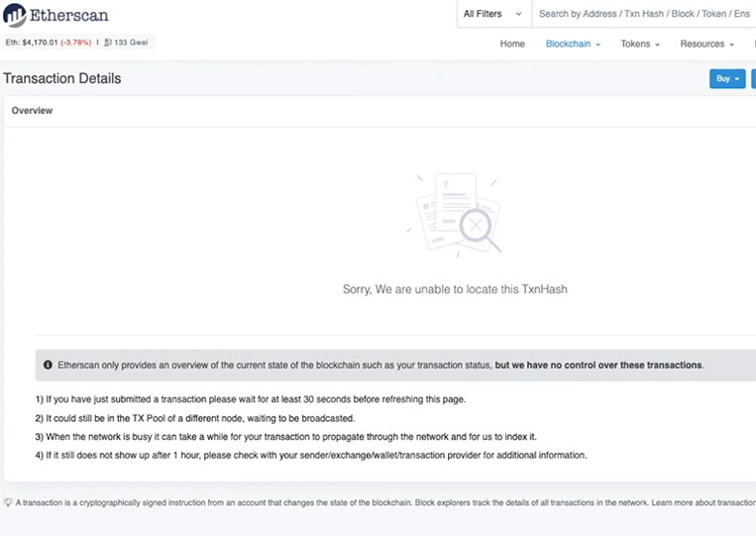Click the gas pump icon beside 133 Gwei
Image resolution: width=756 pixels, height=536 pixels.
coord(108,43)
